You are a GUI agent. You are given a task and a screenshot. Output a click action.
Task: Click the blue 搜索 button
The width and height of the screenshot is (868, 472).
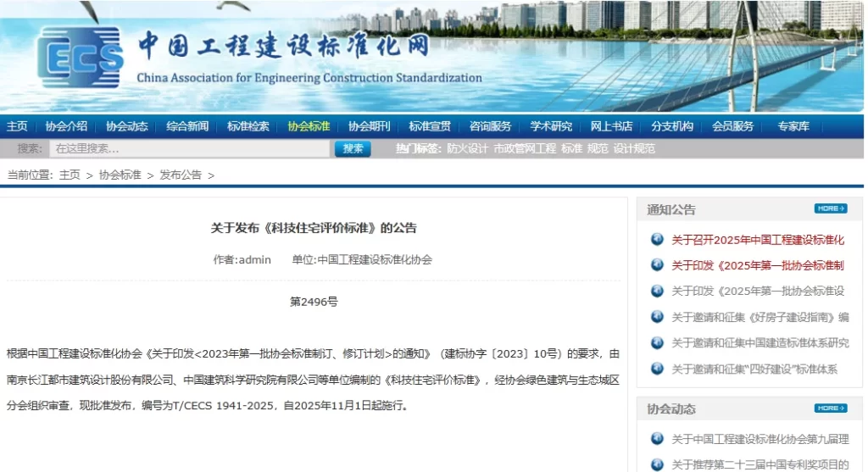[353, 148]
